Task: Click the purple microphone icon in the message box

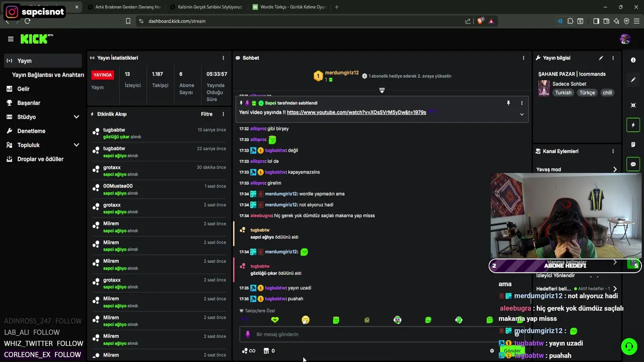Action: [x=247, y=334]
